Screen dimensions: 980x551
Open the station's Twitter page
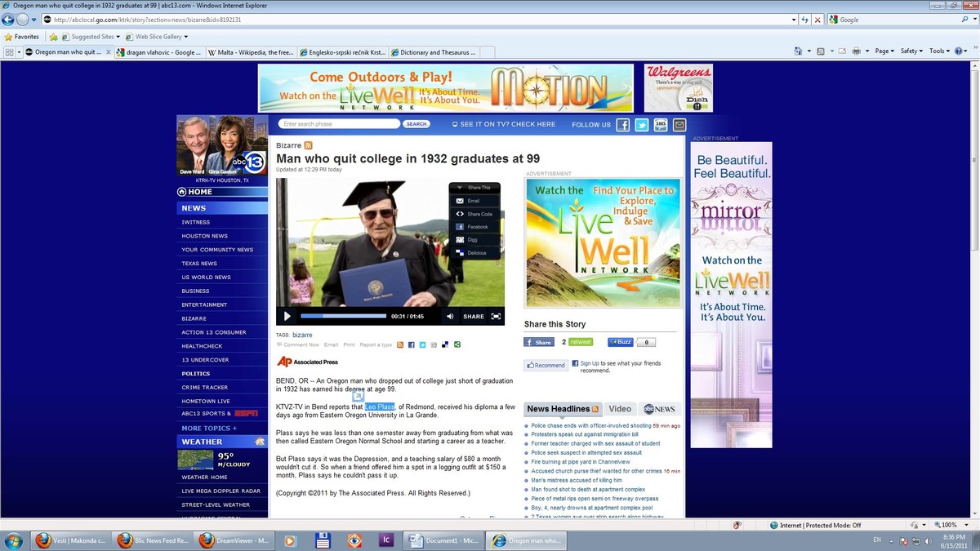point(642,124)
